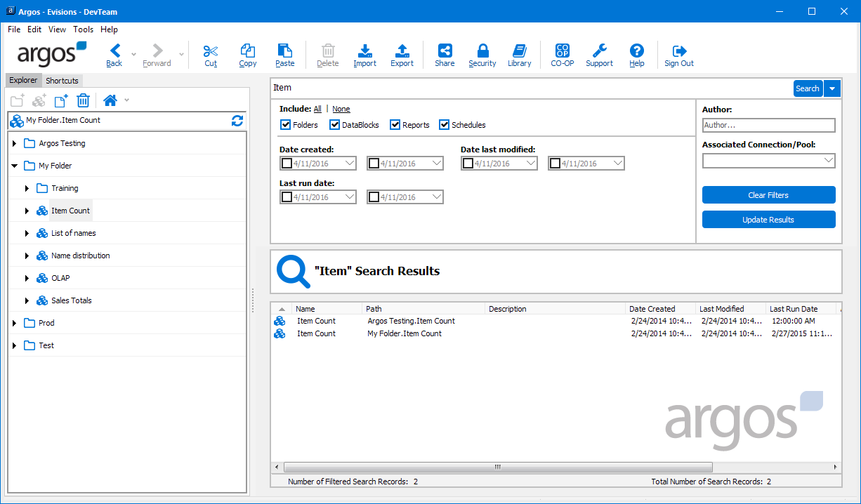Open the File menu

click(x=14, y=29)
